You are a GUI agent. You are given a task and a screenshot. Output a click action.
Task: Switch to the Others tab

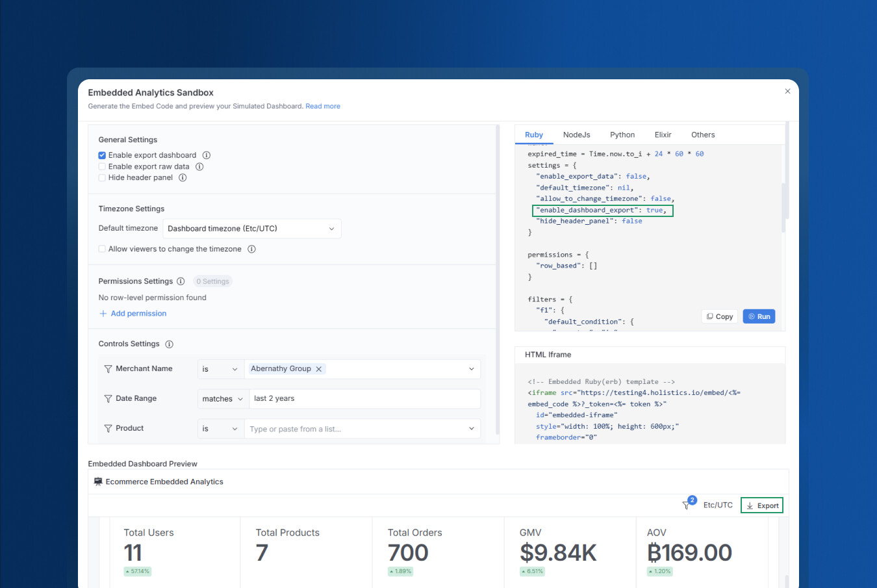point(703,135)
